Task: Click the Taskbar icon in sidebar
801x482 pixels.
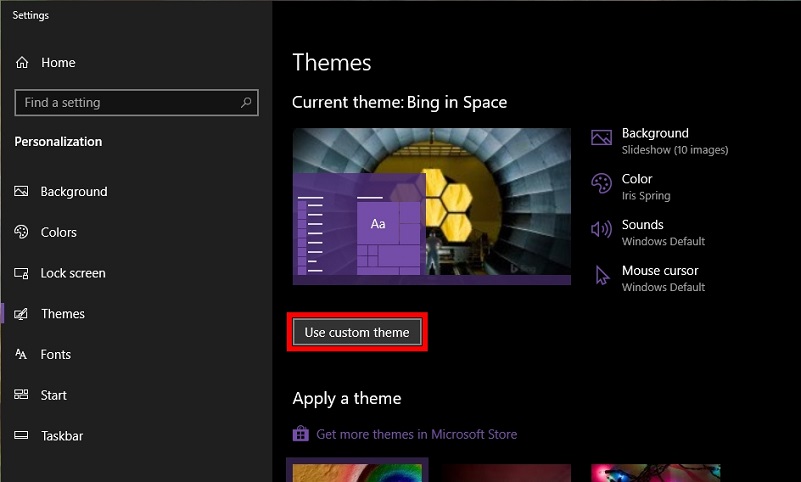Action: pyautogui.click(x=21, y=435)
